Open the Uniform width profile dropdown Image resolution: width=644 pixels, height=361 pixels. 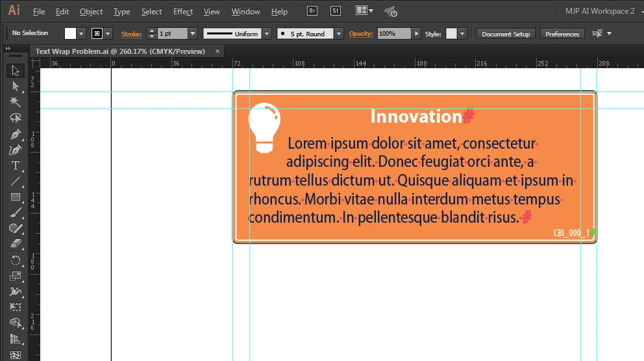pos(267,34)
